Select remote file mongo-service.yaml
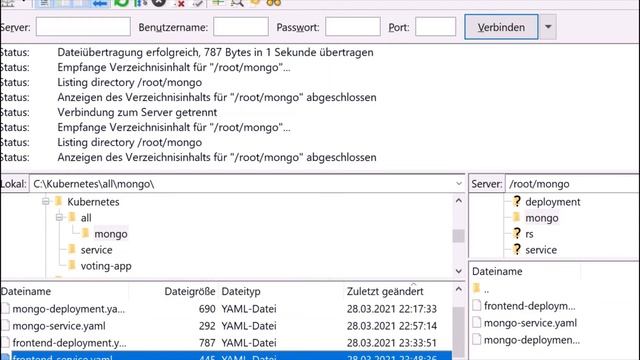The image size is (640, 360). (x=530, y=323)
